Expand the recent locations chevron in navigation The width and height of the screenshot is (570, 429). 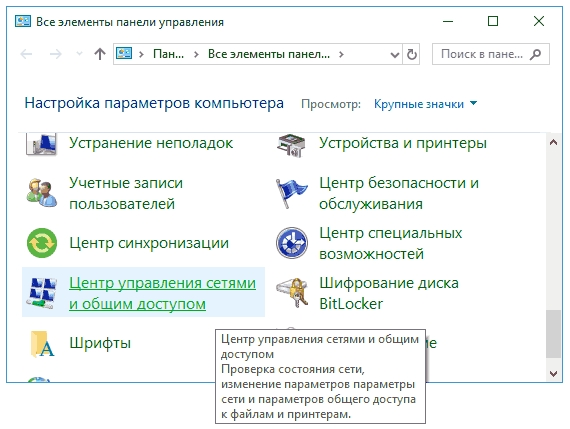point(79,54)
